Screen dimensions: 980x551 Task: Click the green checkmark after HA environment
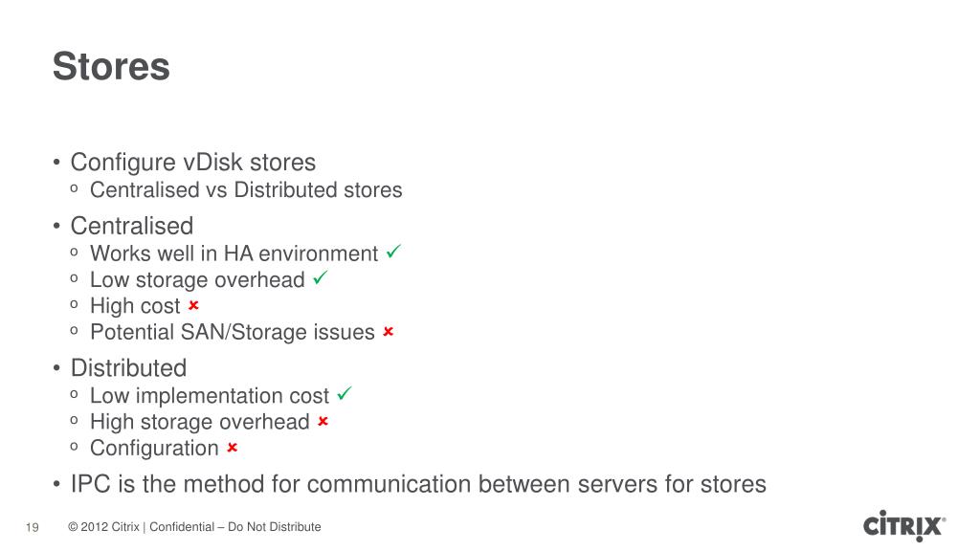coord(393,252)
